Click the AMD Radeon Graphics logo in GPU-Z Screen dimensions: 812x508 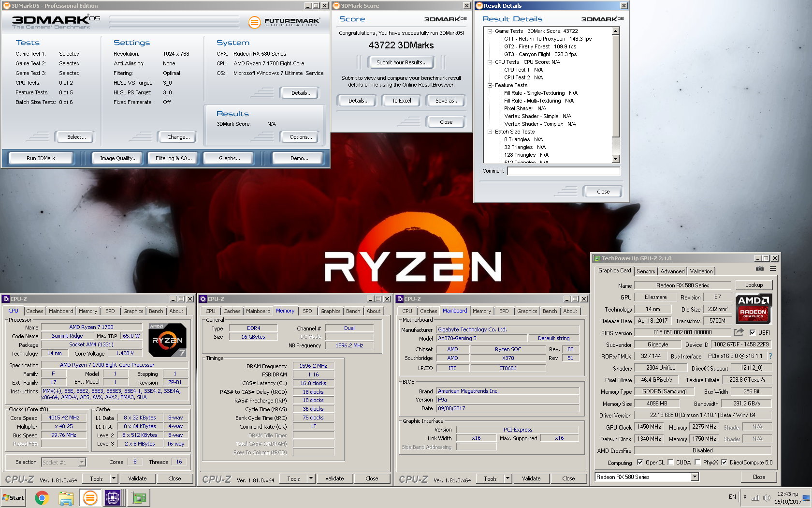pyautogui.click(x=753, y=309)
